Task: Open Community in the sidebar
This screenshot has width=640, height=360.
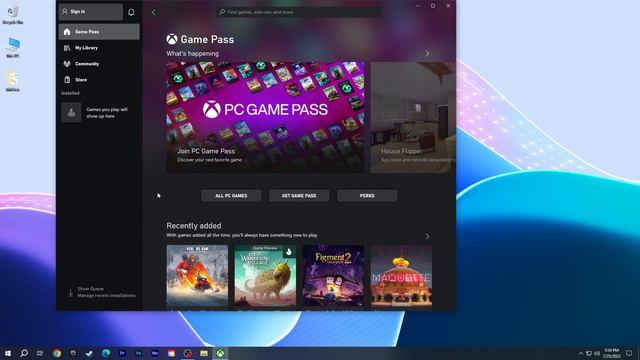Action: coord(99,64)
